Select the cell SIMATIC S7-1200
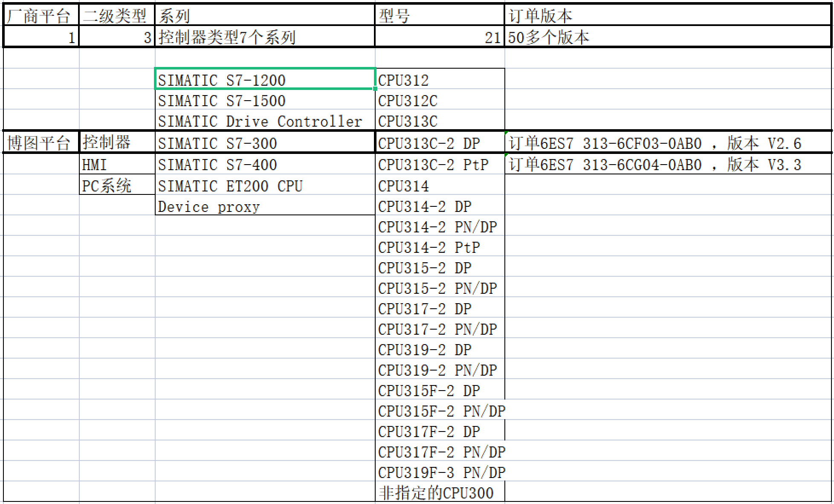The image size is (834, 504). pyautogui.click(x=265, y=79)
